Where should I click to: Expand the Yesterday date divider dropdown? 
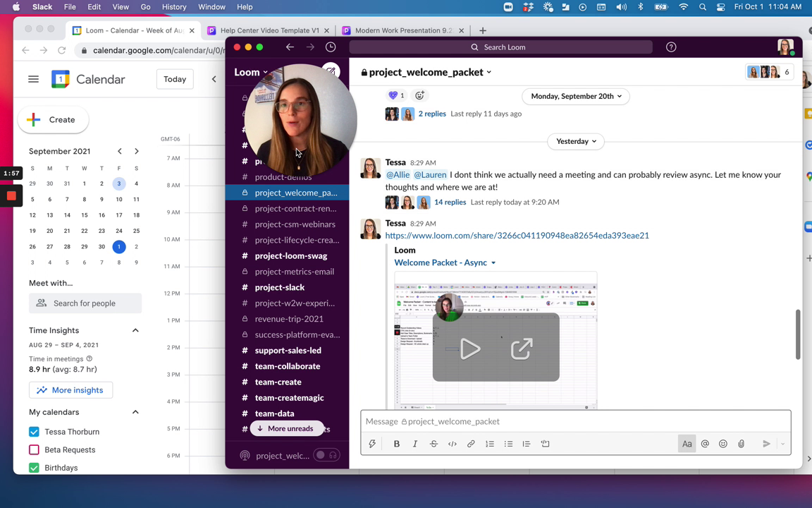tap(576, 141)
